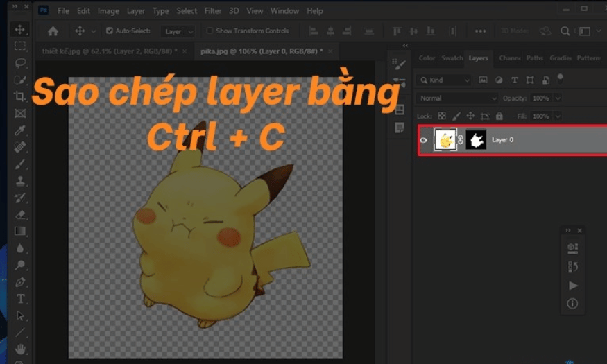Click the lock all layer padlock icon
607x364 pixels.
[499, 116]
